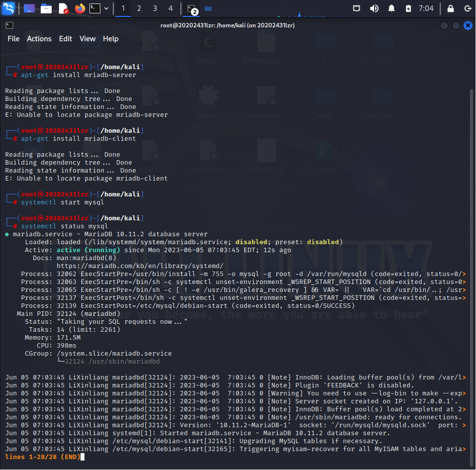
Task: Click the 'man:mariadbd(8)' docs entry
Action: (x=86, y=258)
